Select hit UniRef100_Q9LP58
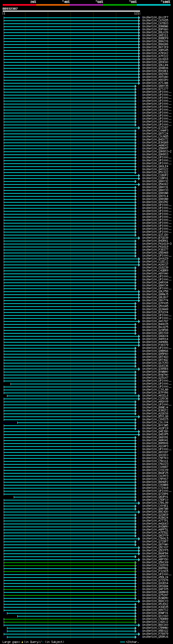The image size is (173, 644). [x=155, y=291]
